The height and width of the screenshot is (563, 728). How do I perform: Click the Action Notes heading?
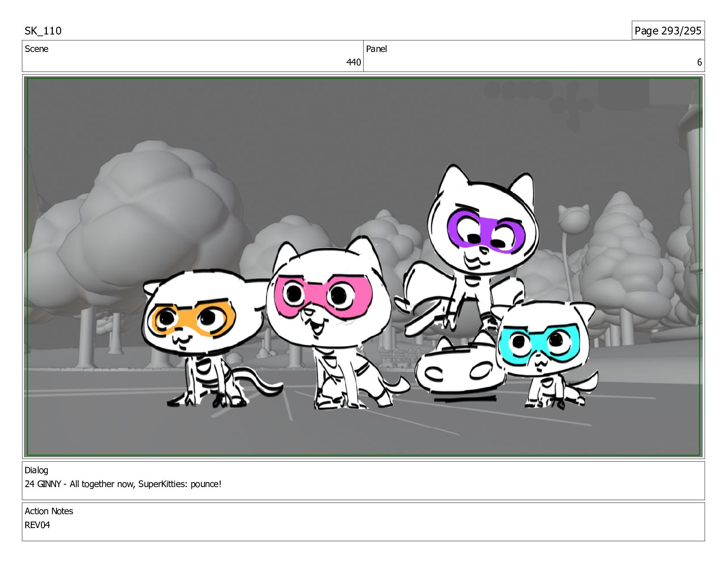coord(49,511)
